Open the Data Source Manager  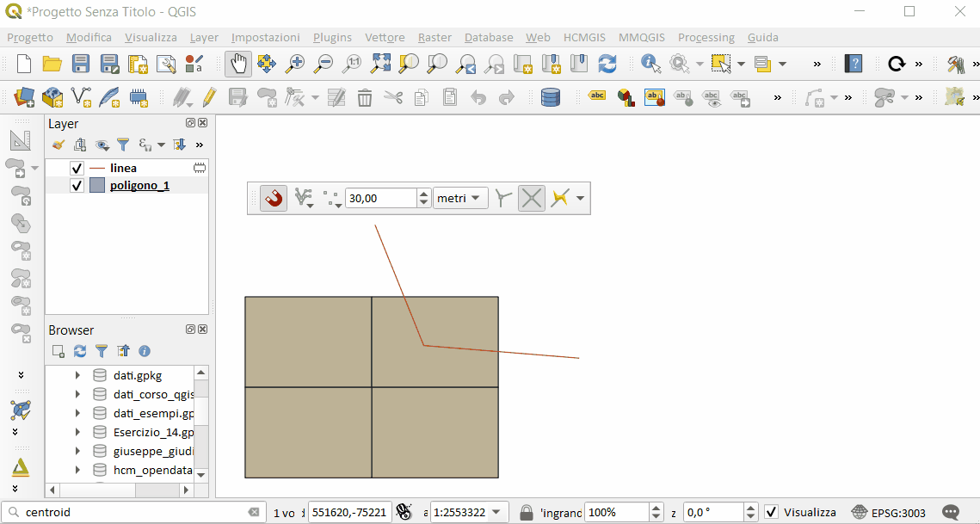pos(24,97)
